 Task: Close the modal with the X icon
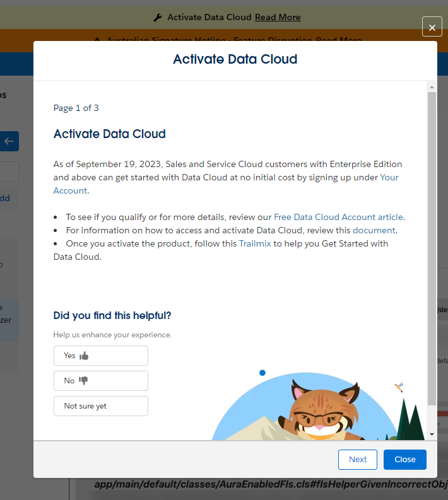coord(432,26)
